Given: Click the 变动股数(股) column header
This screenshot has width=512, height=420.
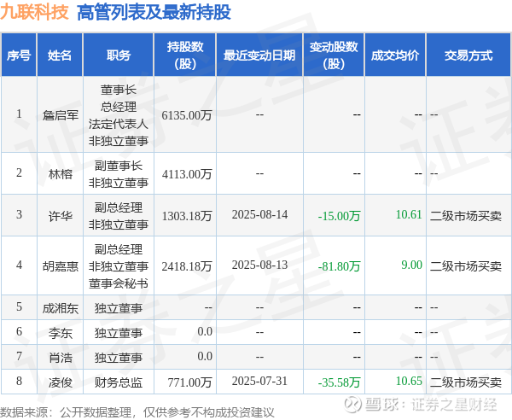Looking at the screenshot, I should (x=334, y=55).
